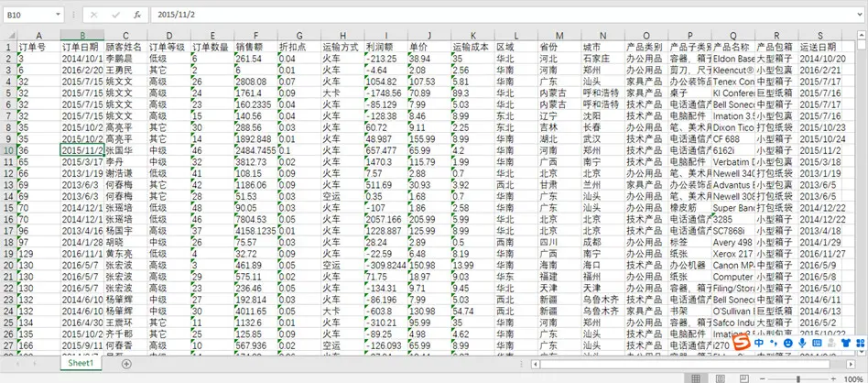Click the horizontal scrollbar right arrow
This screenshot has height=383, width=868.
point(851,364)
